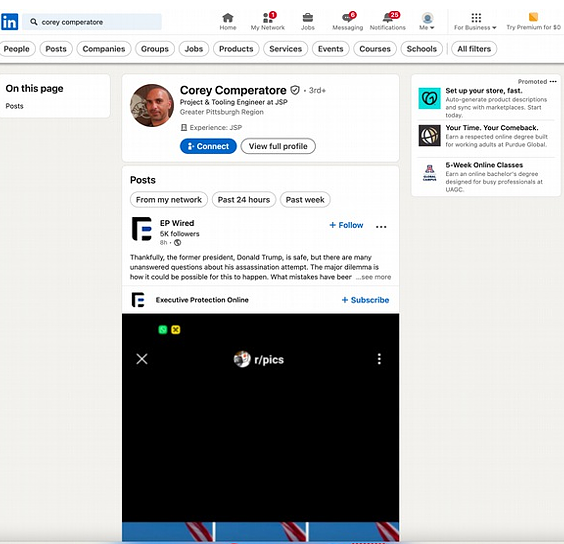Toggle From my network post filter
Image resolution: width=564 pixels, height=544 pixels.
(169, 200)
